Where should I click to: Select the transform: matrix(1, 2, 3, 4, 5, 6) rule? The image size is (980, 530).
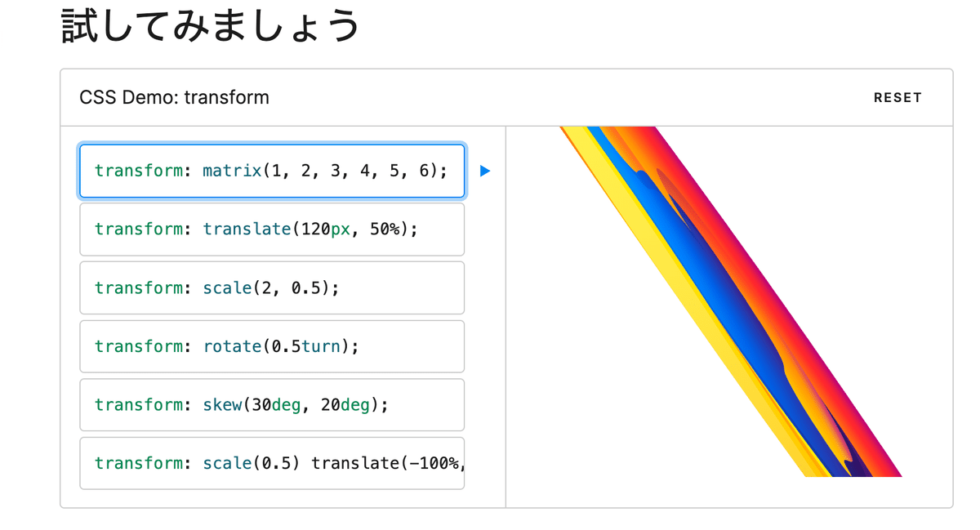272,171
